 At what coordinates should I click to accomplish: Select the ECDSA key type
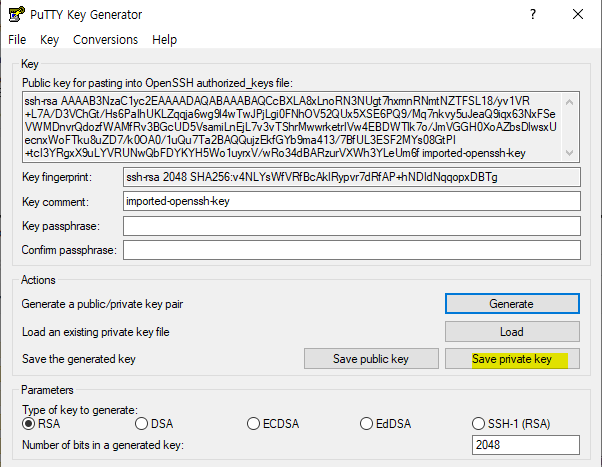(273, 424)
